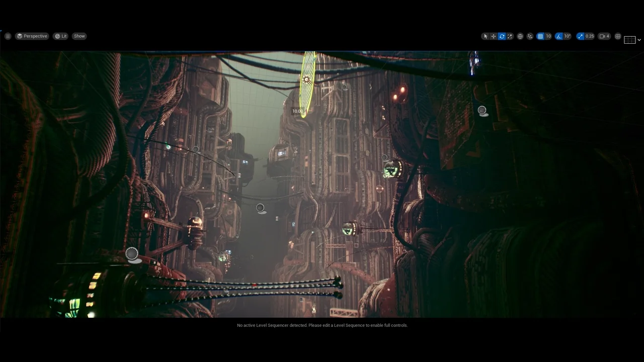Open the Perspective view dropdown

[32, 36]
